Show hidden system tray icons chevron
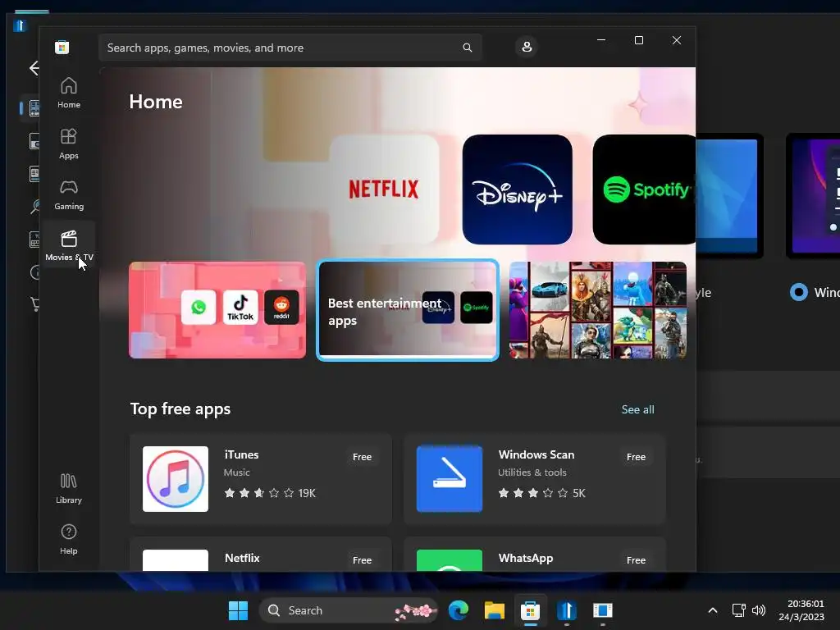This screenshot has width=840, height=630. pos(713,610)
